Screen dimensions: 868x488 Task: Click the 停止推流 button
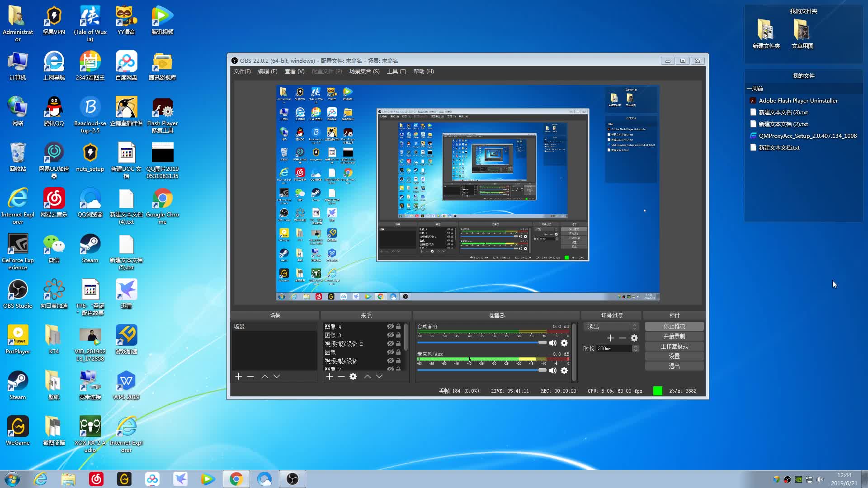674,326
